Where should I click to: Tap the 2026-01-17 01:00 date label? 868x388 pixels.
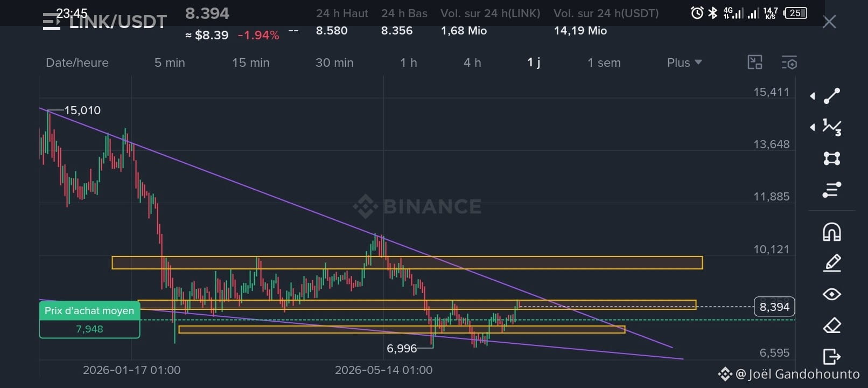(x=131, y=370)
